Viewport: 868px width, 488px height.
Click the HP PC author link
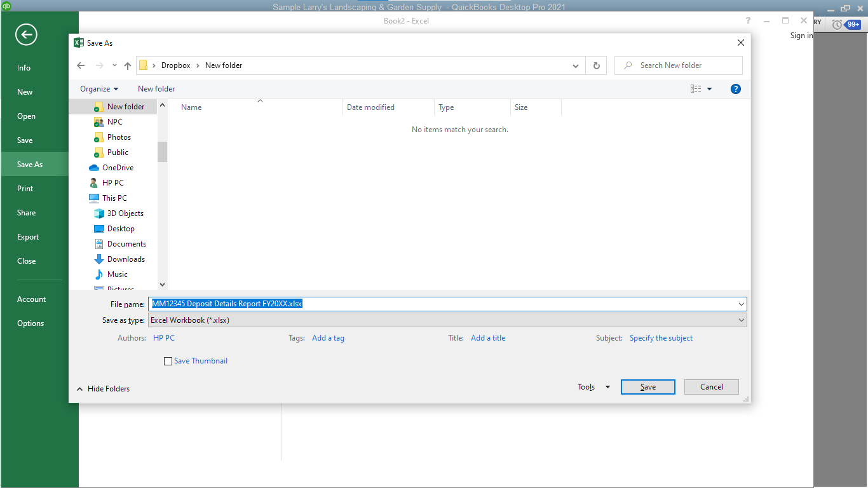click(x=164, y=338)
